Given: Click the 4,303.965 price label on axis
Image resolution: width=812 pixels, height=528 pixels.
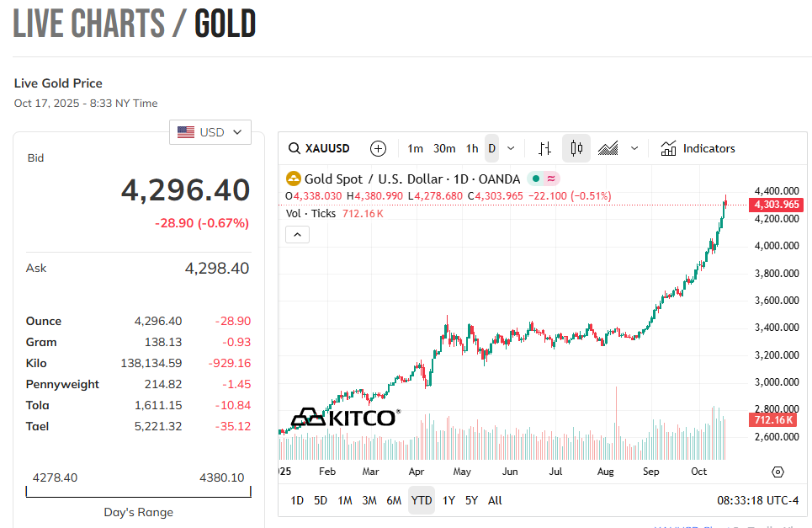Looking at the screenshot, I should click(x=777, y=205).
